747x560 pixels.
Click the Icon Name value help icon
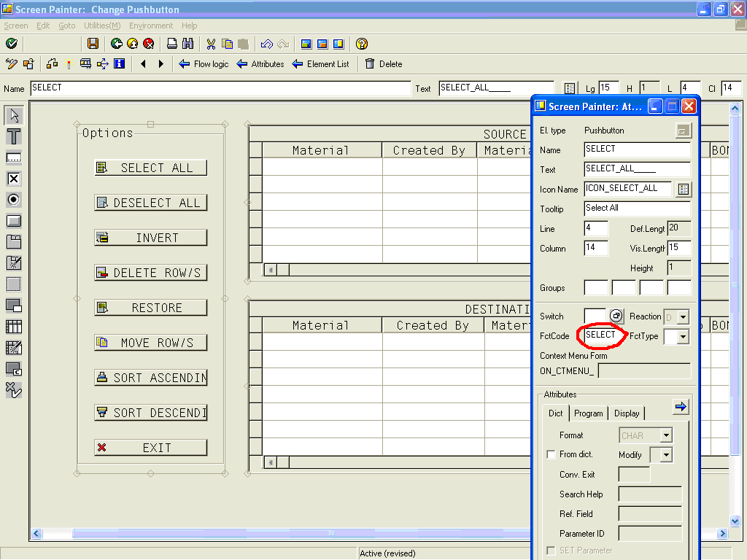(684, 189)
